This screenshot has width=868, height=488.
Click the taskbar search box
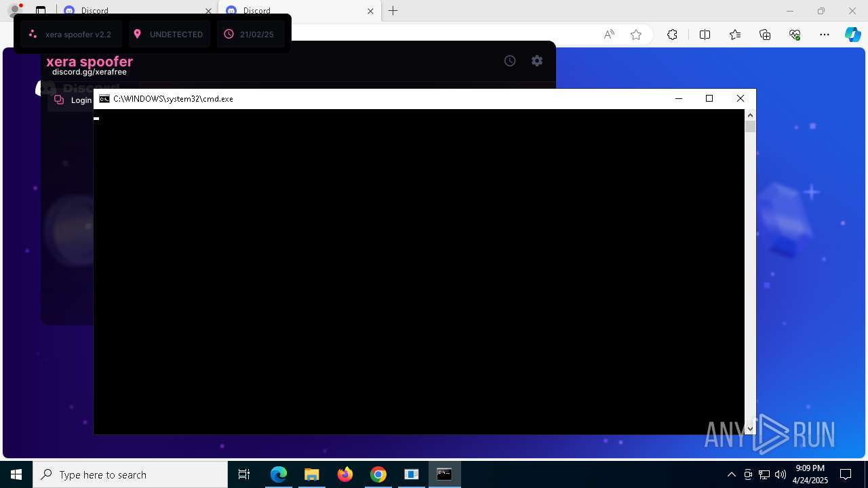pos(130,474)
